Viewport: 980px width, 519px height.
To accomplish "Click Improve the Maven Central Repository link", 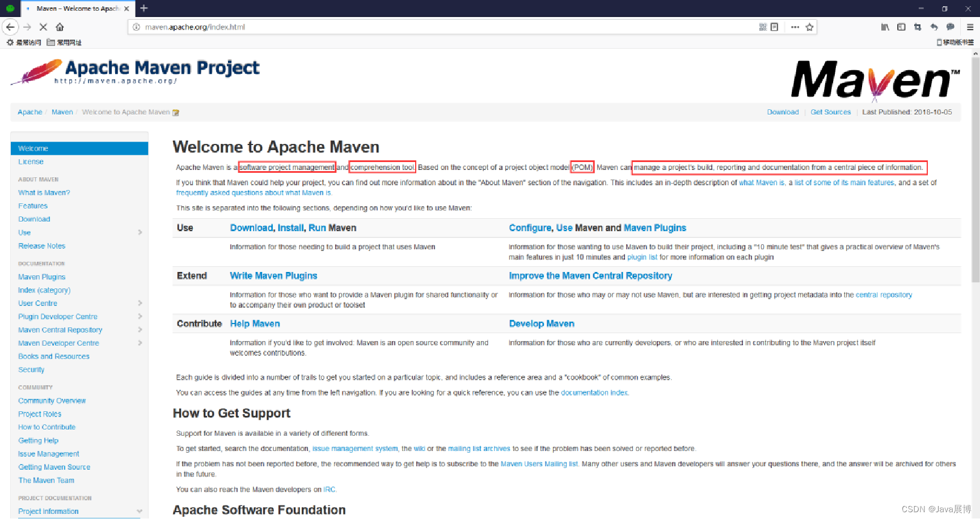I will click(590, 276).
